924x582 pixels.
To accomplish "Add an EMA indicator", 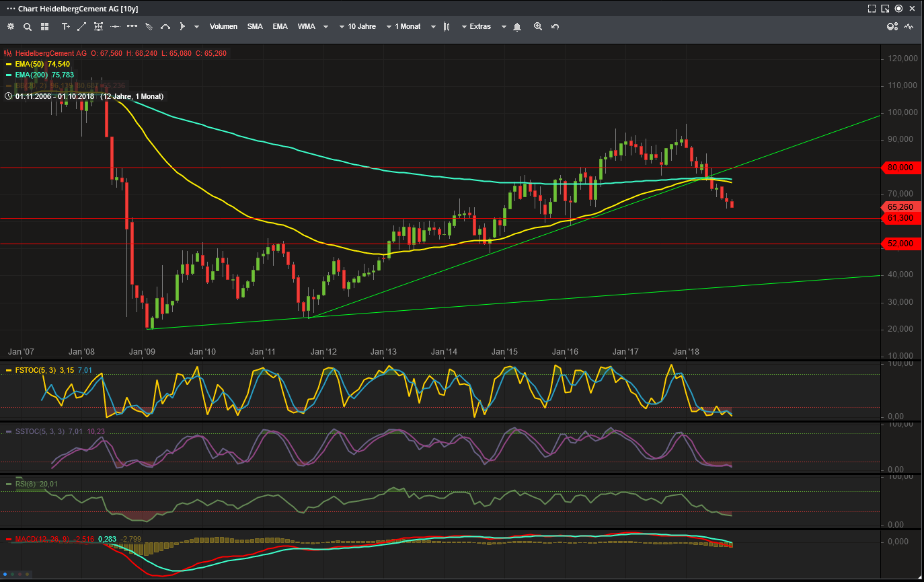I will click(x=280, y=26).
